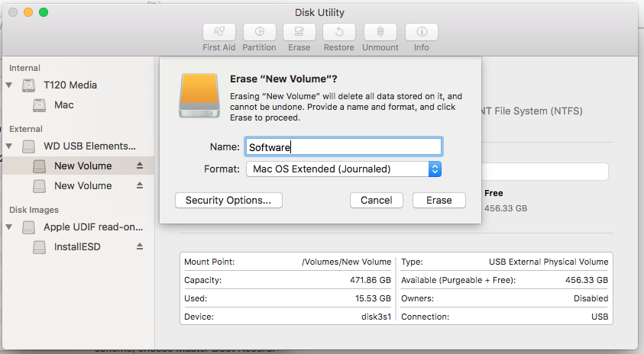This screenshot has height=354, width=644.
Task: Select Apple UDIF read-only disk image
Action: pos(93,227)
